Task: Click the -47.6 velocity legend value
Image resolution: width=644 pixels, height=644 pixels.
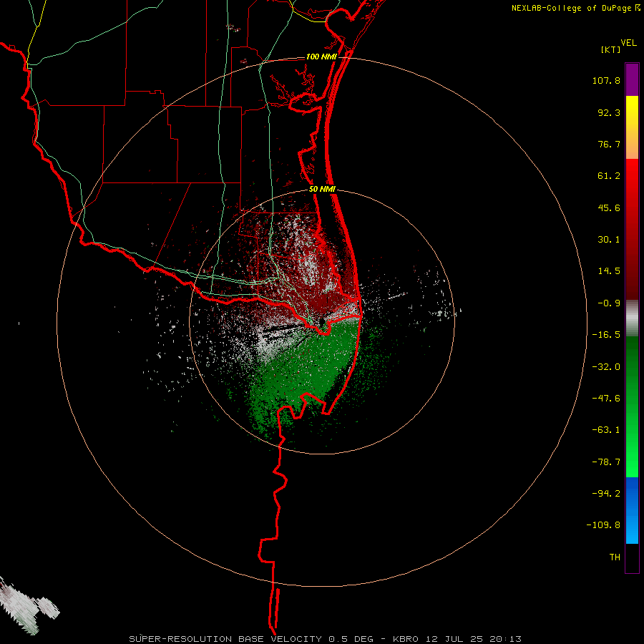Action: pos(606,399)
